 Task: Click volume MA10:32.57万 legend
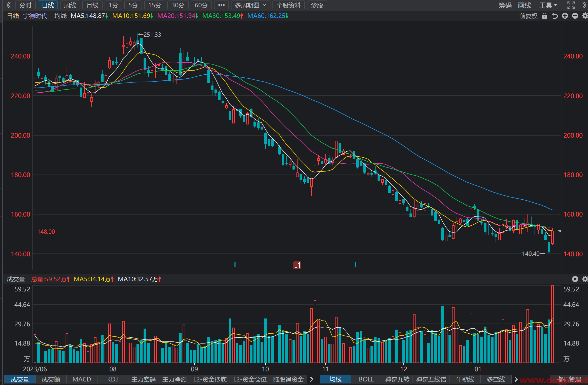coord(140,279)
